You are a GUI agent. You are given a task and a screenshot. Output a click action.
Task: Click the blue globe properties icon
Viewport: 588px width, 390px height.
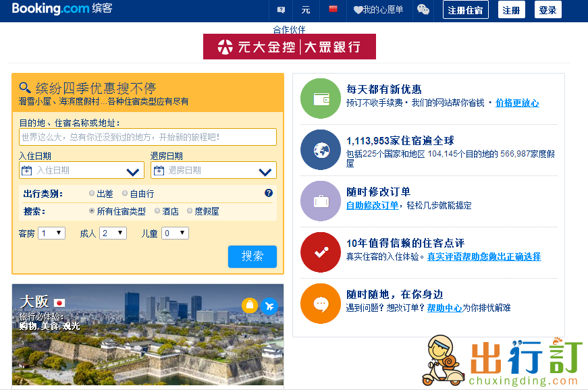coord(321,150)
